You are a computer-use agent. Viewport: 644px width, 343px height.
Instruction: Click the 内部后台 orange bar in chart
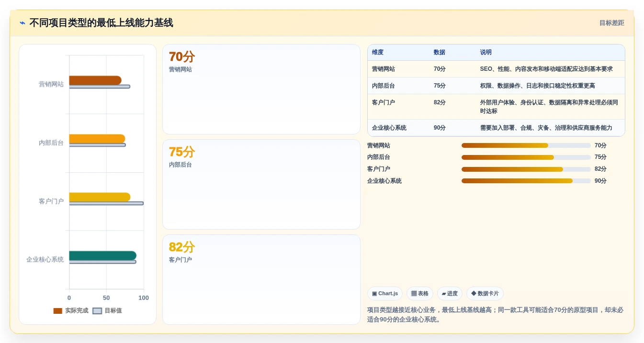(x=97, y=139)
